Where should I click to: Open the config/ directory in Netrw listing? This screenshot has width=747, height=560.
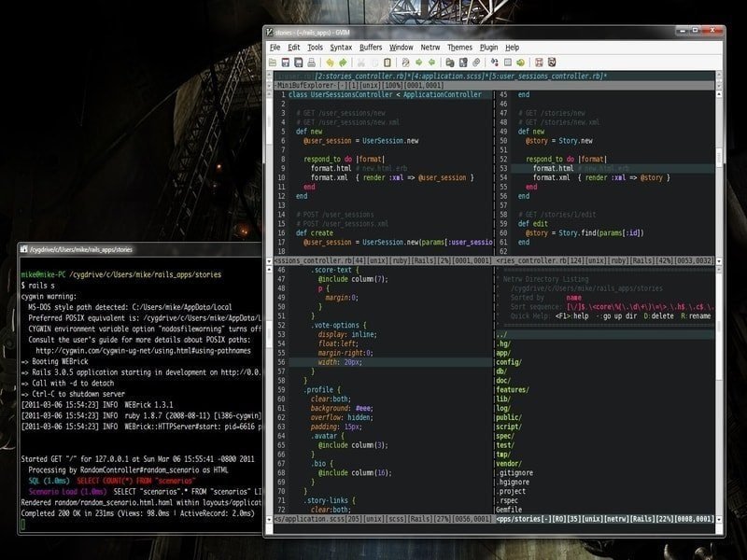(x=507, y=364)
